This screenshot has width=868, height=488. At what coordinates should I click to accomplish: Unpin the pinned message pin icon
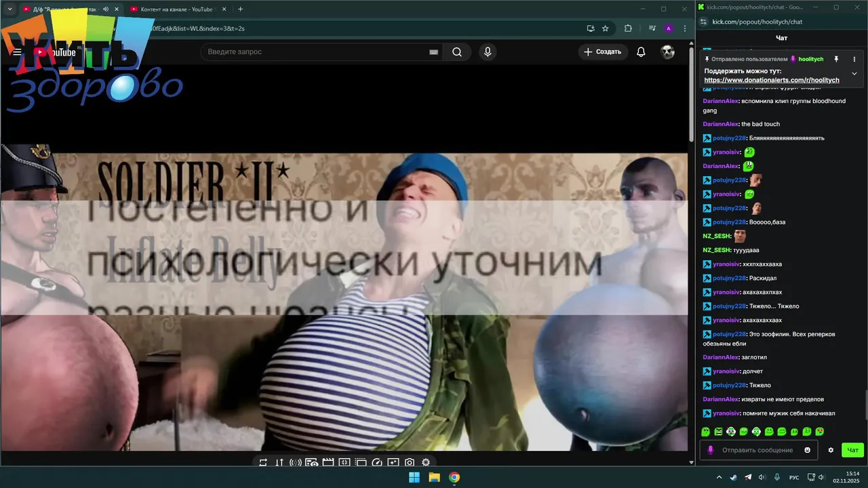[836, 59]
